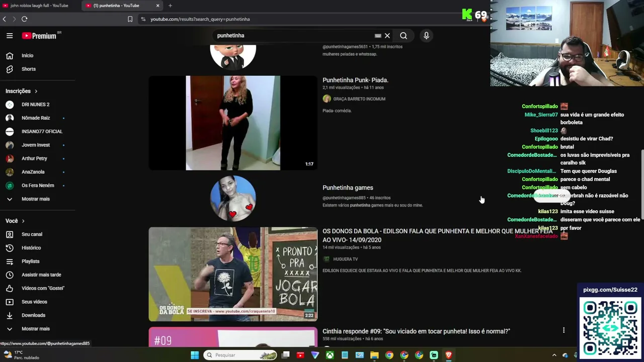The image size is (644, 362).
Task: Expand the Você section
Action: click(x=15, y=221)
